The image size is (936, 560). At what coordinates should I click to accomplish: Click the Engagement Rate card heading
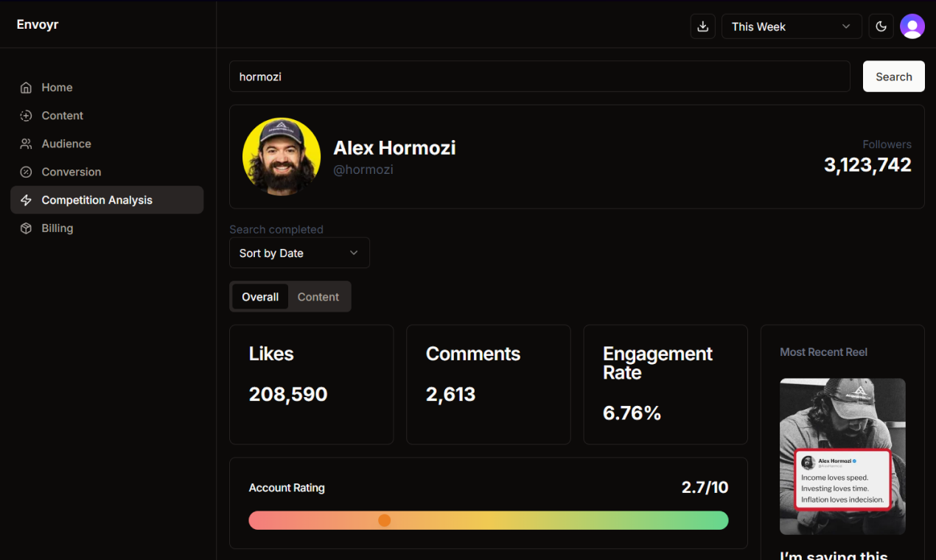click(657, 363)
